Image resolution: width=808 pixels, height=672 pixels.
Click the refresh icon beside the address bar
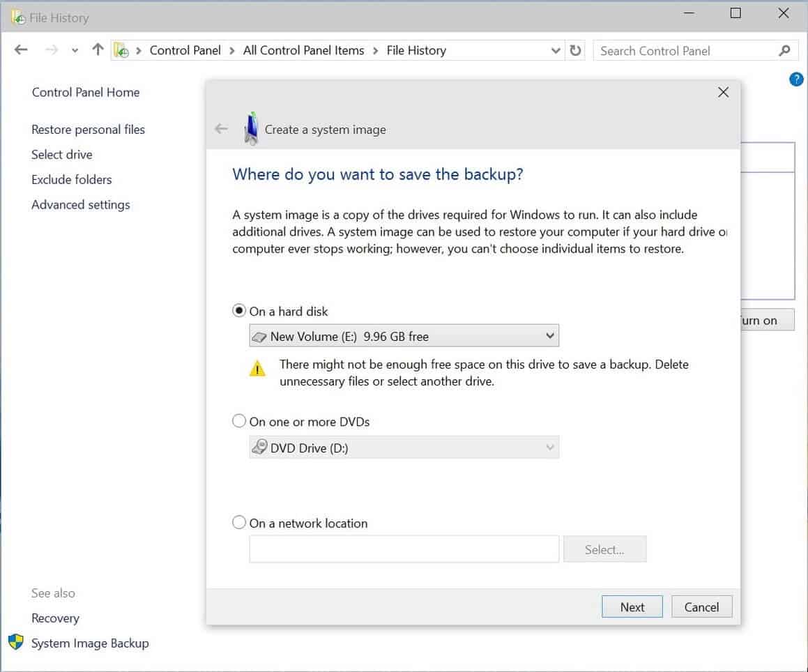click(576, 50)
